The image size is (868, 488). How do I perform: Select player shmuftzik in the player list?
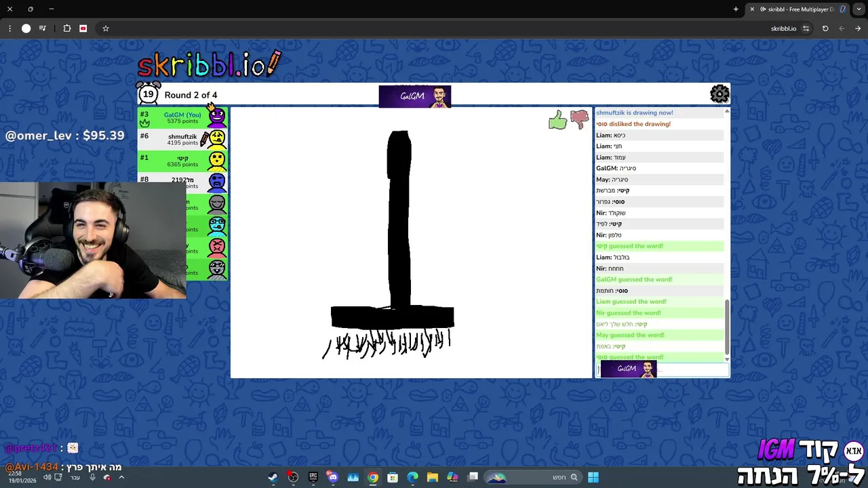(x=183, y=139)
